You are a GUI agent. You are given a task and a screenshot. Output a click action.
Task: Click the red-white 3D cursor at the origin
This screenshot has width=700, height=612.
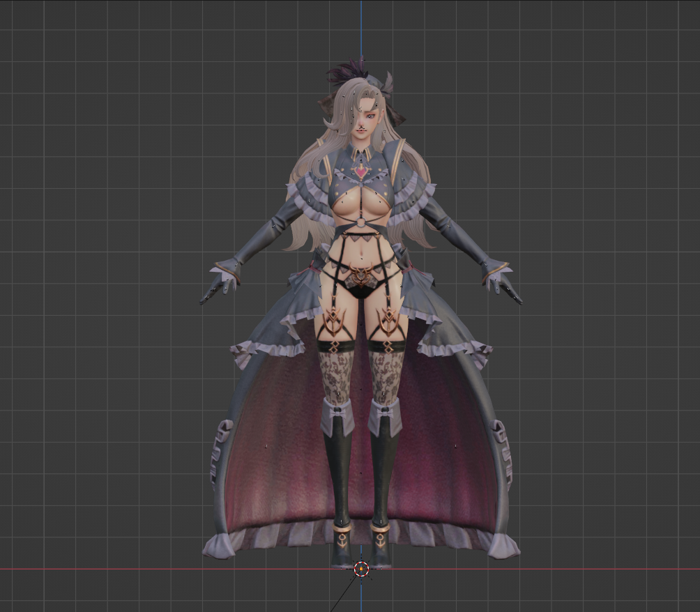point(361,569)
